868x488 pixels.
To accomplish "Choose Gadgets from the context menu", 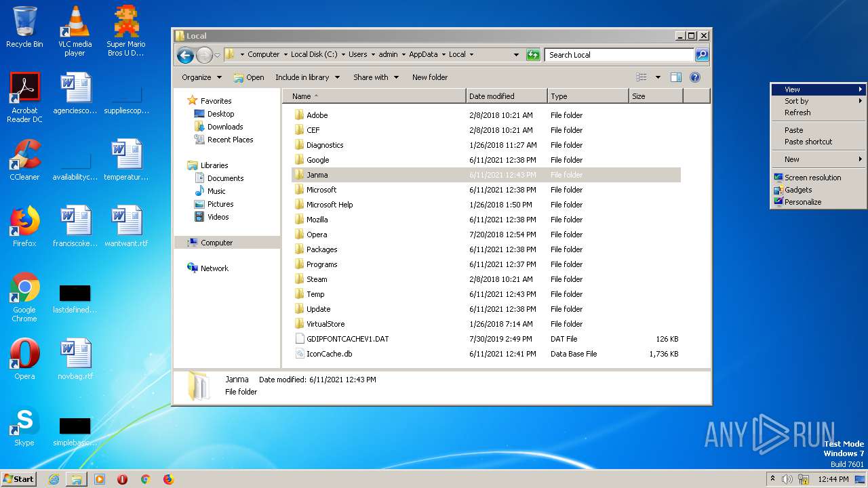I will (x=818, y=190).
